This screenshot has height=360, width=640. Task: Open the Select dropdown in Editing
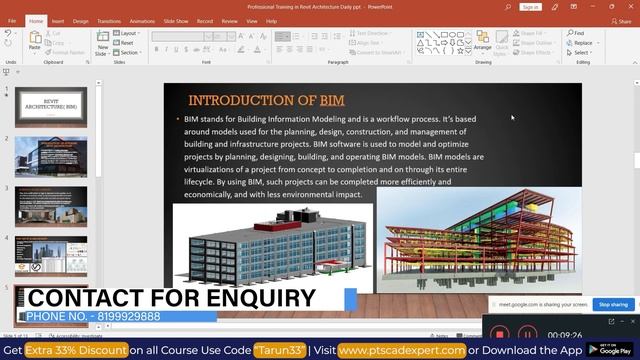tap(579, 53)
